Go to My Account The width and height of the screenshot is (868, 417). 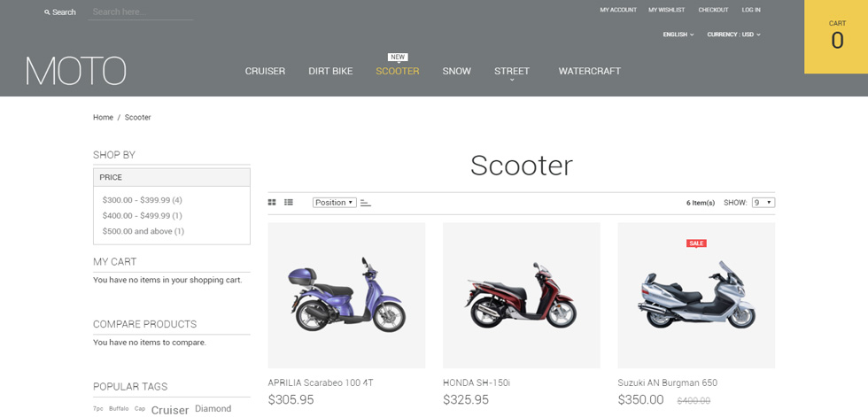[618, 10]
